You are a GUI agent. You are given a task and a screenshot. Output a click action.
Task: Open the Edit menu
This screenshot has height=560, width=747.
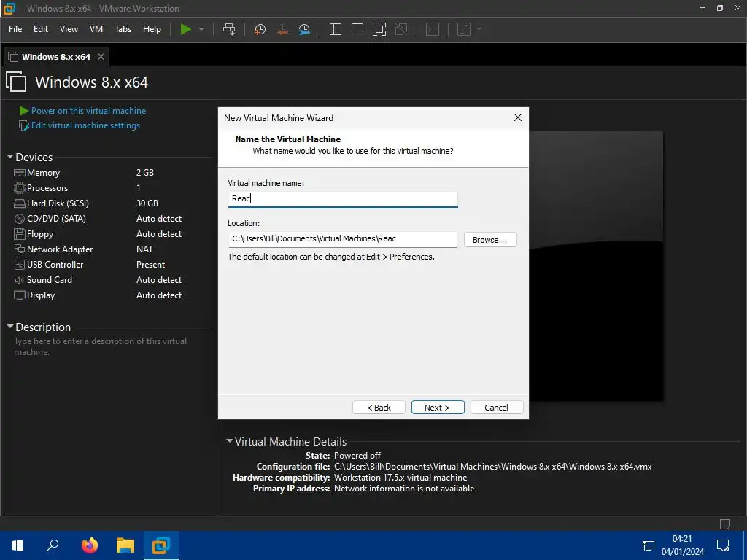(x=41, y=29)
